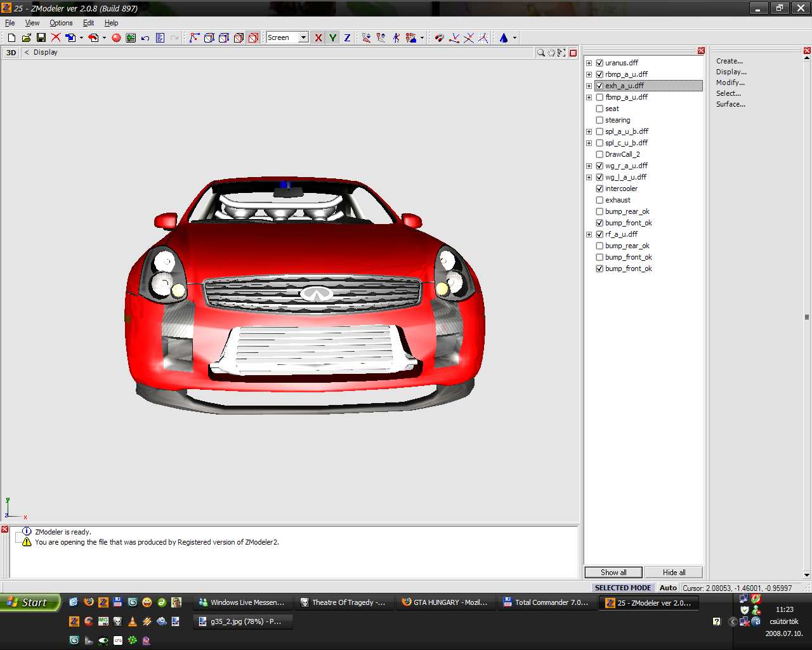Screen dimensions: 812x650
Task: Open the viewport Display menu
Action: (x=46, y=53)
